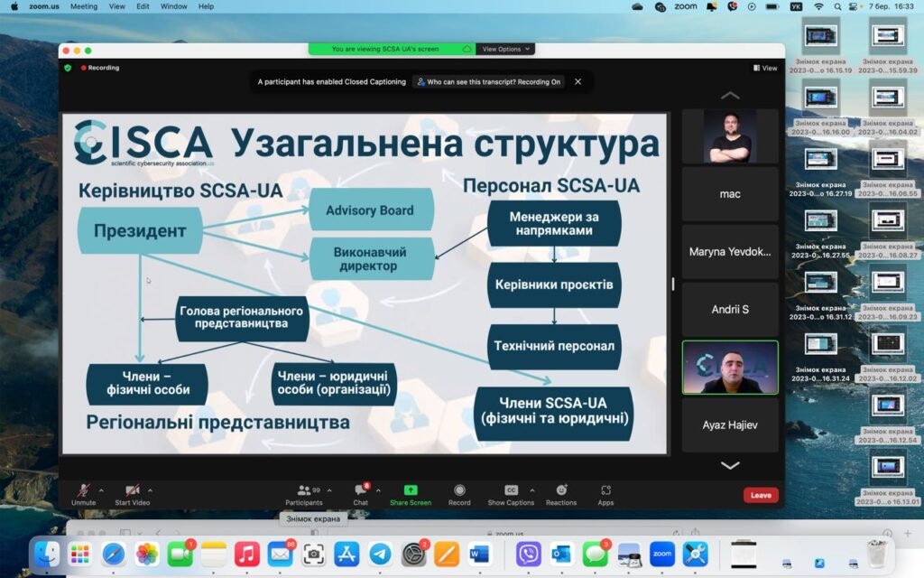Click the Show Captions CC icon
The height and width of the screenshot is (578, 924).
tap(511, 490)
